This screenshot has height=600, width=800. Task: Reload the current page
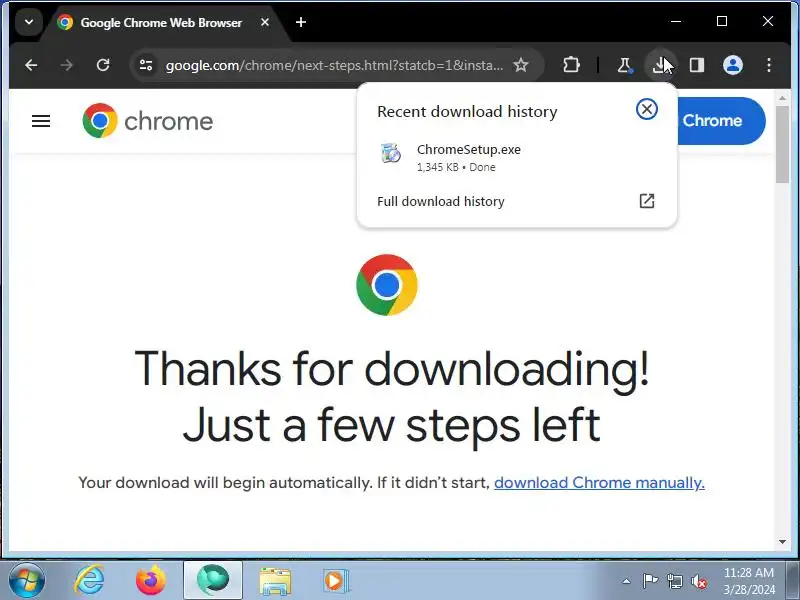103,65
